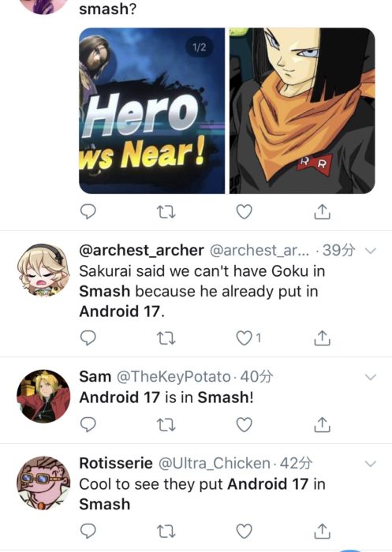The height and width of the screenshot is (552, 392).
Task: View the Android 17 picture
Action: coord(302,110)
